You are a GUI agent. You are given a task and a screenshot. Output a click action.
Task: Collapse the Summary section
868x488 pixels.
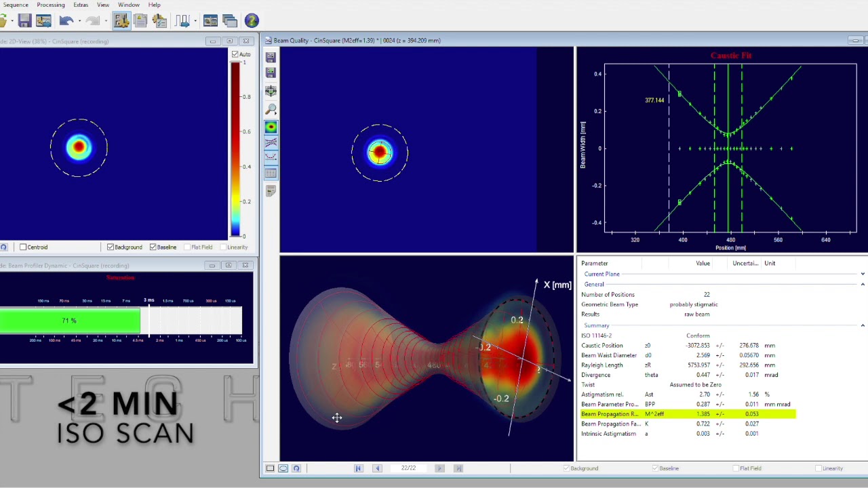click(863, 326)
